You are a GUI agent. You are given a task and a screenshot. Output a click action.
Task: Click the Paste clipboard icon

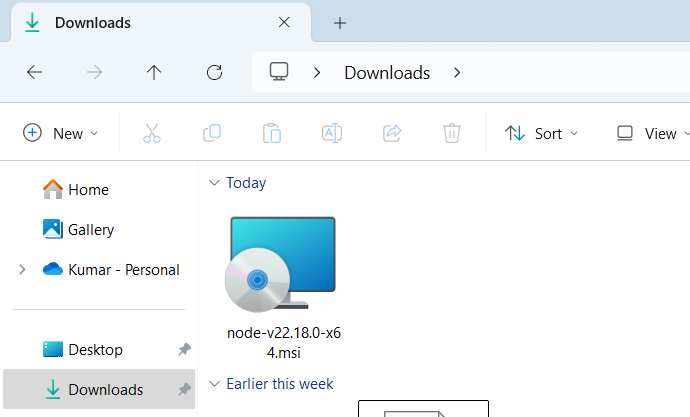tap(272, 133)
